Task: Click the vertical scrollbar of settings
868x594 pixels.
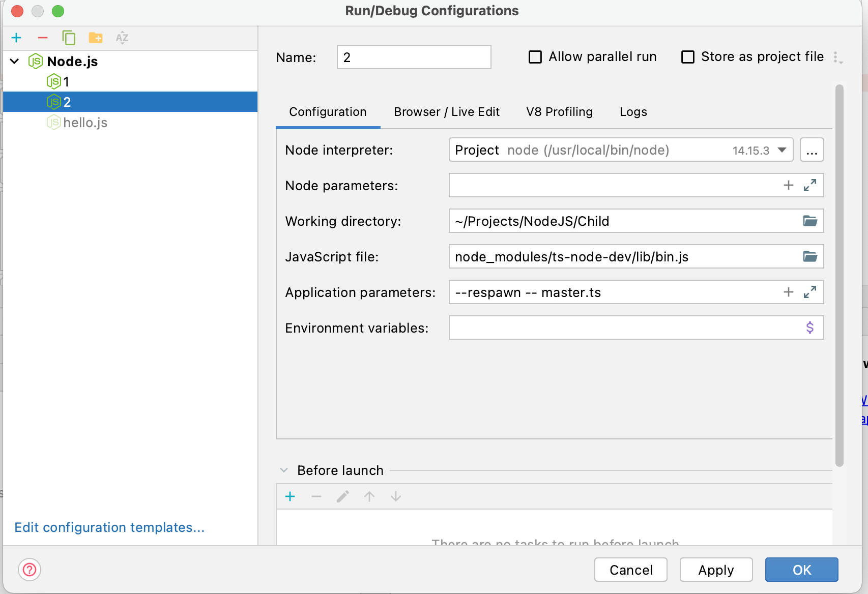Action: pos(840,275)
